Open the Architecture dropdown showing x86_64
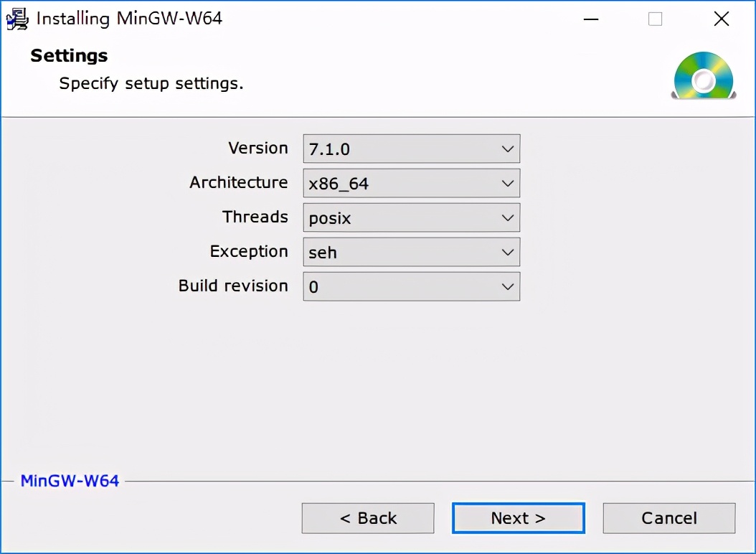 (x=411, y=183)
